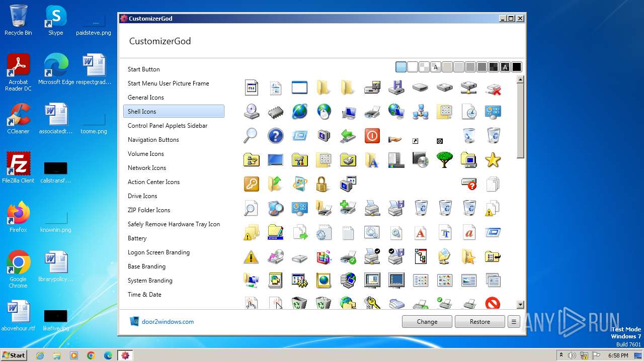Click the Change button
The width and height of the screenshot is (644, 362).
pyautogui.click(x=427, y=322)
